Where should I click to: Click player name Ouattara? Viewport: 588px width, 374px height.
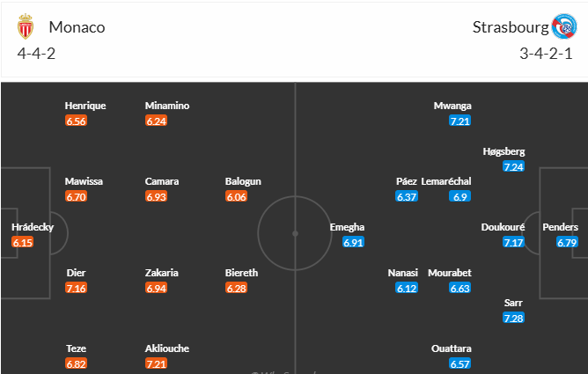click(x=452, y=348)
